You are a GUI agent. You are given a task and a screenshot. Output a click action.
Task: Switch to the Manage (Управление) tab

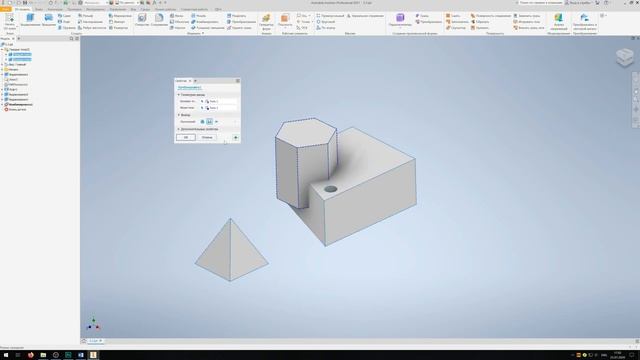pos(118,9)
